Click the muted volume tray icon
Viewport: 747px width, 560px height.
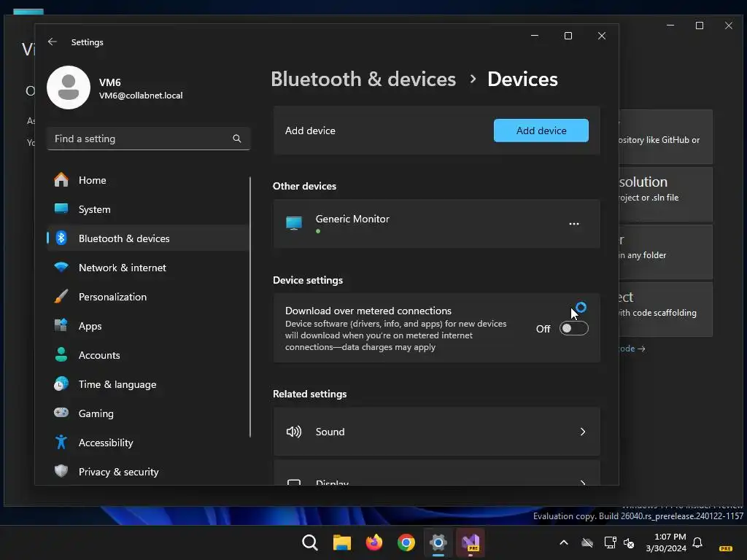(x=629, y=542)
